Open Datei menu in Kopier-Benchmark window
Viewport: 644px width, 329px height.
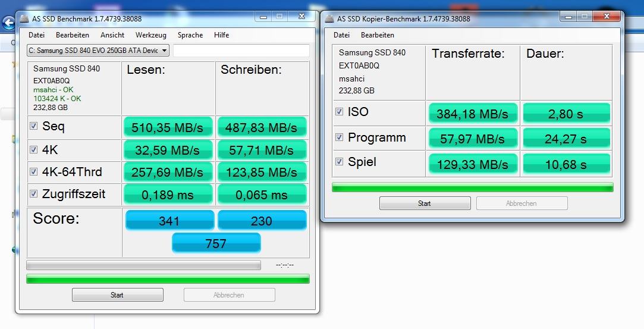pos(341,35)
